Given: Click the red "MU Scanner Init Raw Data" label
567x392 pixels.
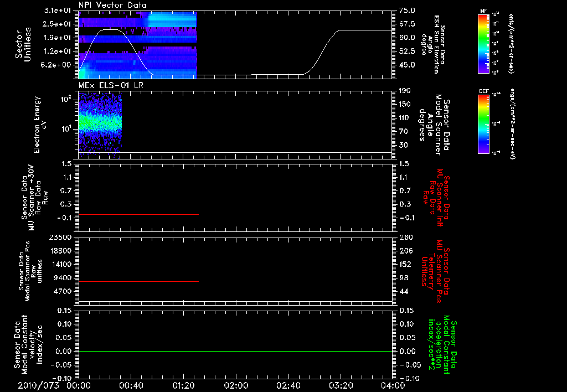Looking at the screenshot, I should (436, 198).
